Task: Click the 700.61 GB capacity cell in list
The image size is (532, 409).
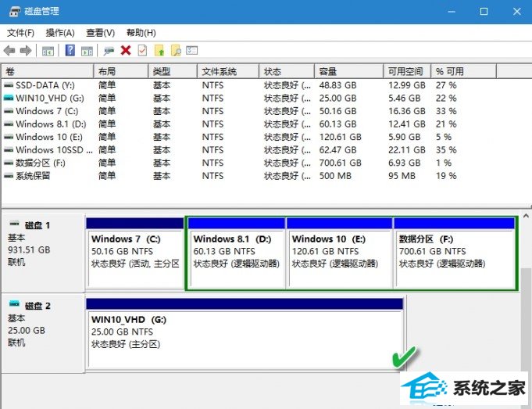Action: pyautogui.click(x=341, y=163)
